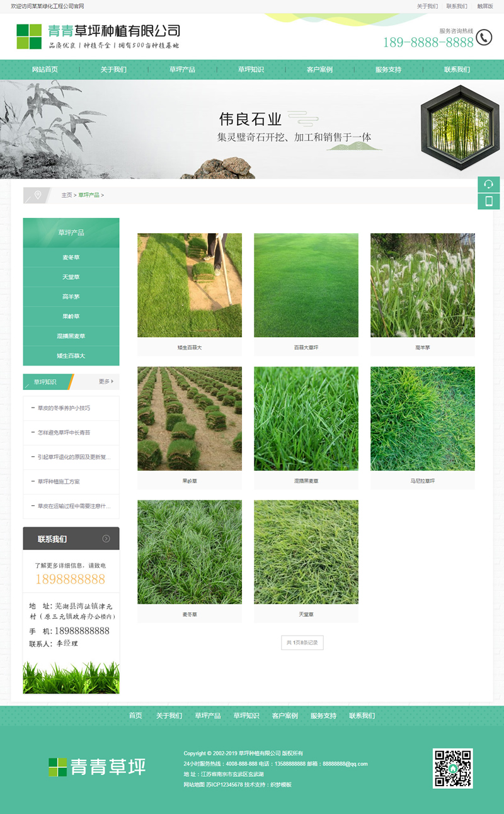Viewport: 504px width, 814px height.
Task: Scan entry: click the QR code in the footer
Action: (452, 769)
